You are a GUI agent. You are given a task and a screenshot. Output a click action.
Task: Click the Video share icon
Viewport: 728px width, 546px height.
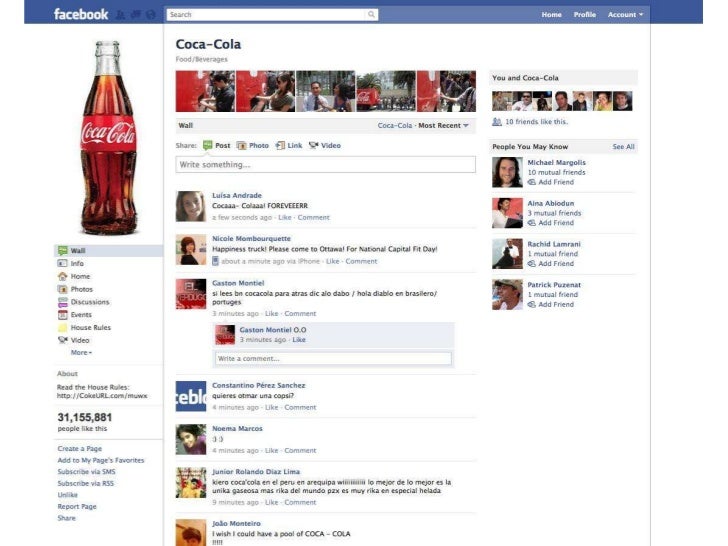coord(314,145)
